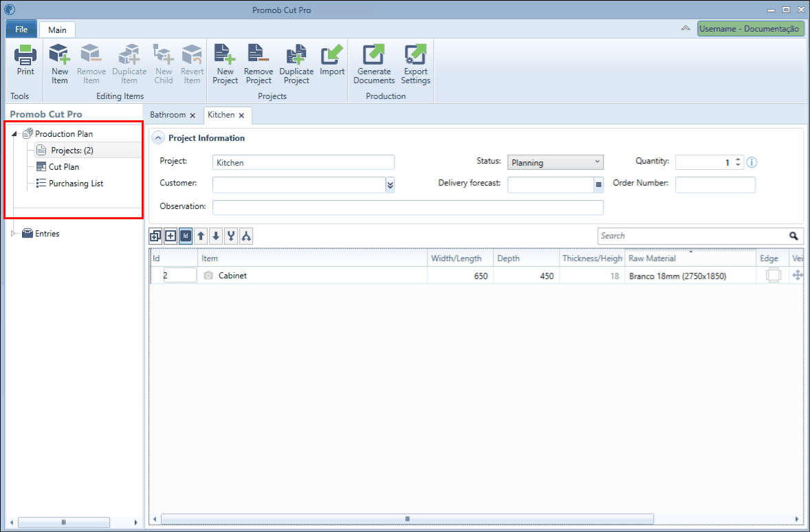
Task: Click the Cabinet item name
Action: coord(232,276)
